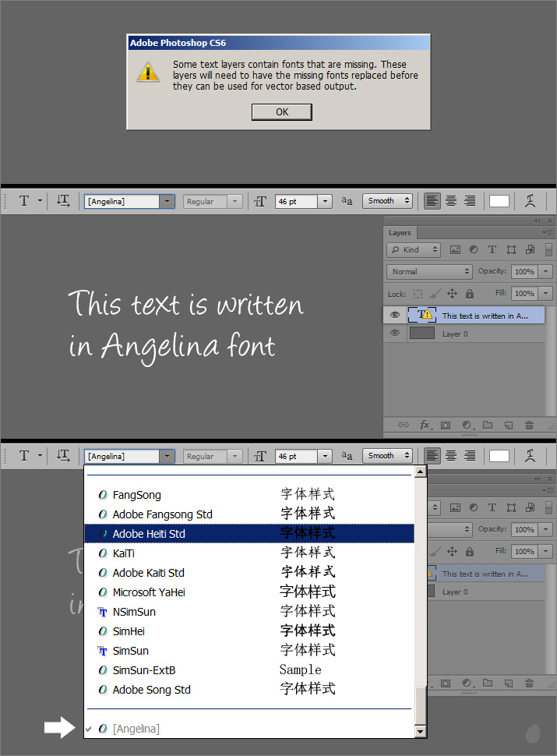The width and height of the screenshot is (557, 756).
Task: Open the Kind filter type dropdown
Action: click(x=414, y=250)
